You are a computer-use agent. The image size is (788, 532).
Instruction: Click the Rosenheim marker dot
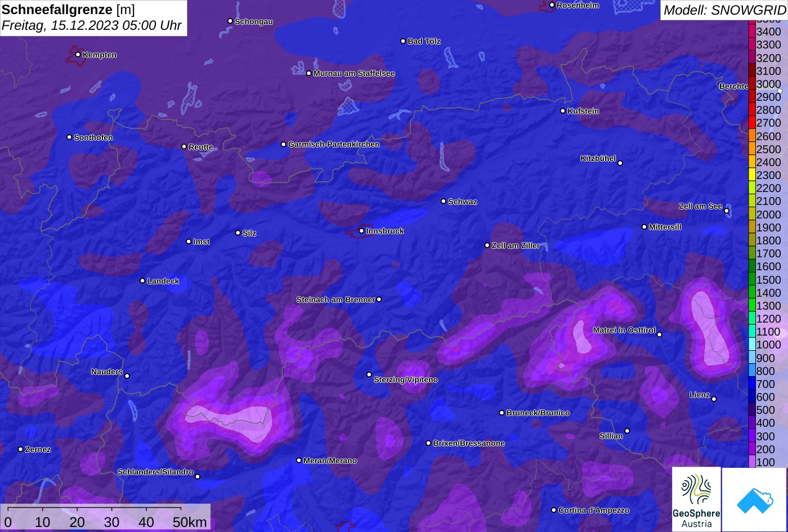click(552, 5)
